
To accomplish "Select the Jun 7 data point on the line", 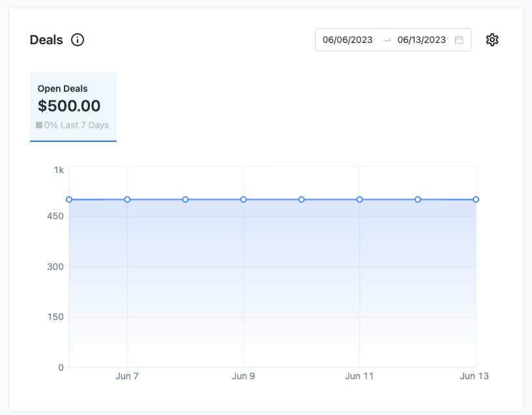I will [x=127, y=199].
